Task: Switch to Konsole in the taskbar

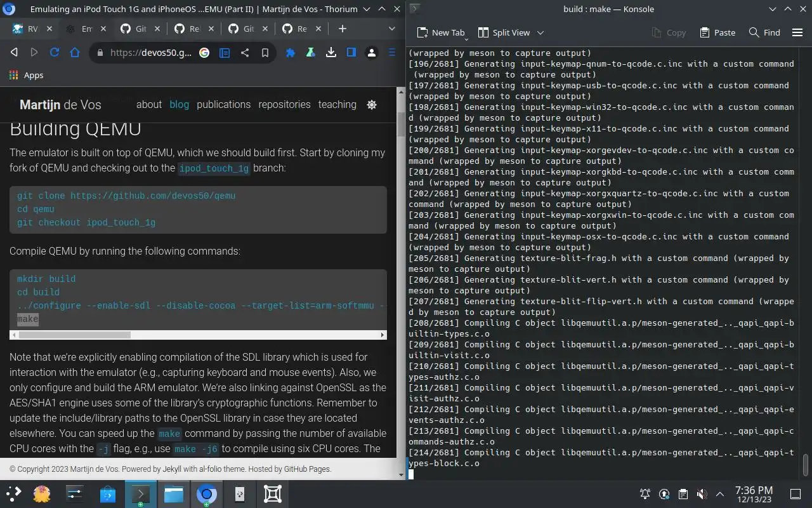Action: (x=141, y=494)
